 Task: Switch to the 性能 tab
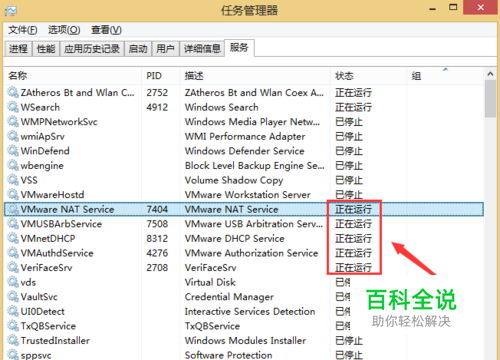click(46, 49)
